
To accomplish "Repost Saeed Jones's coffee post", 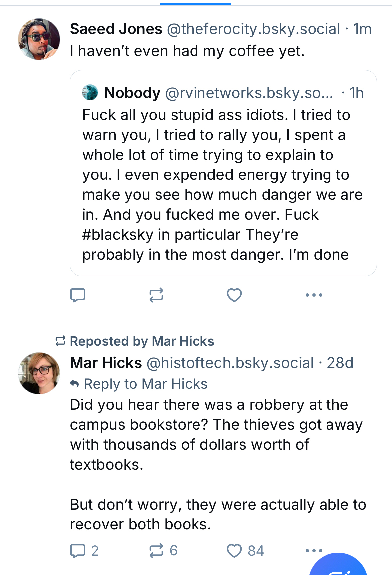I will (x=156, y=295).
